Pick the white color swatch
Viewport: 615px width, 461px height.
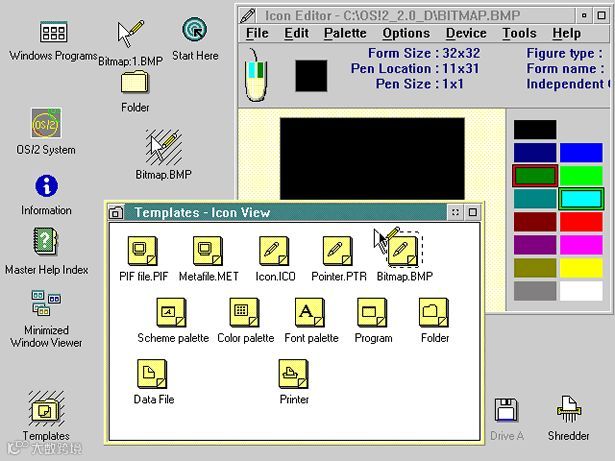coord(581,291)
